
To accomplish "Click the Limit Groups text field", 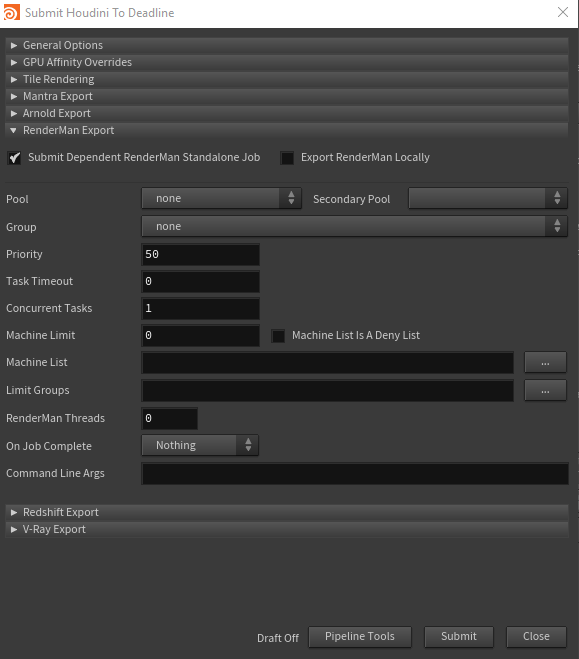I will (x=328, y=391).
